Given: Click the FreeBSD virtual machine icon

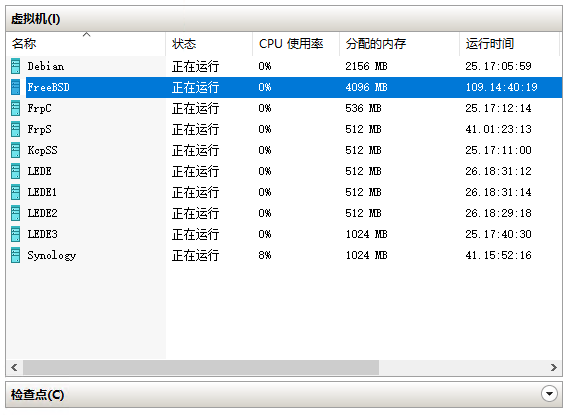Looking at the screenshot, I should (x=16, y=87).
